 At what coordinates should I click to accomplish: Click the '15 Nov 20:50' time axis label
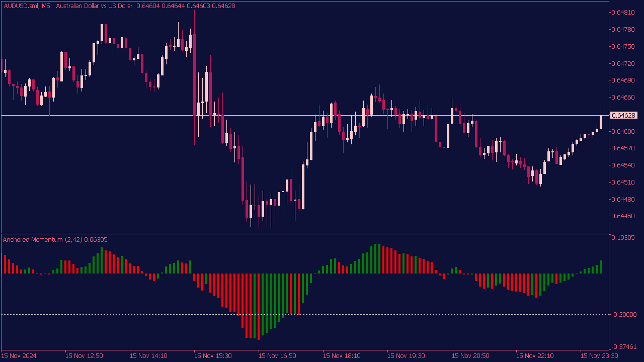[x=470, y=355]
